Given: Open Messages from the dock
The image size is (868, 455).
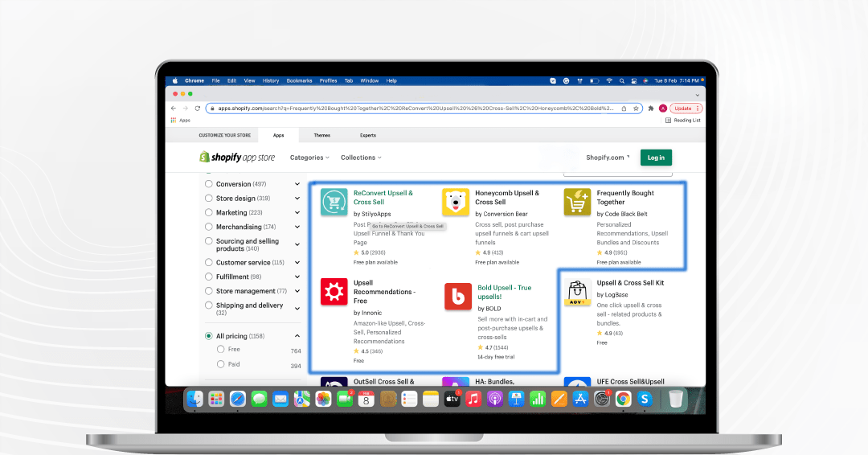Looking at the screenshot, I should click(259, 399).
